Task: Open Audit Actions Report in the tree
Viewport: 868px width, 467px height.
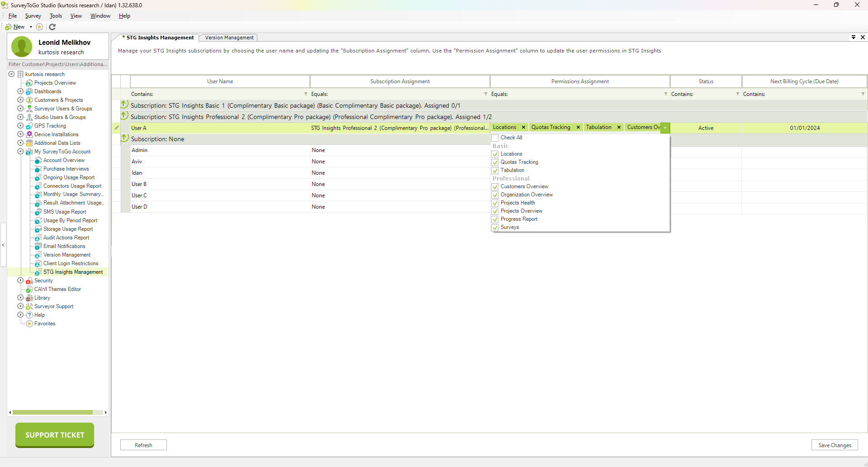Action: [66, 238]
